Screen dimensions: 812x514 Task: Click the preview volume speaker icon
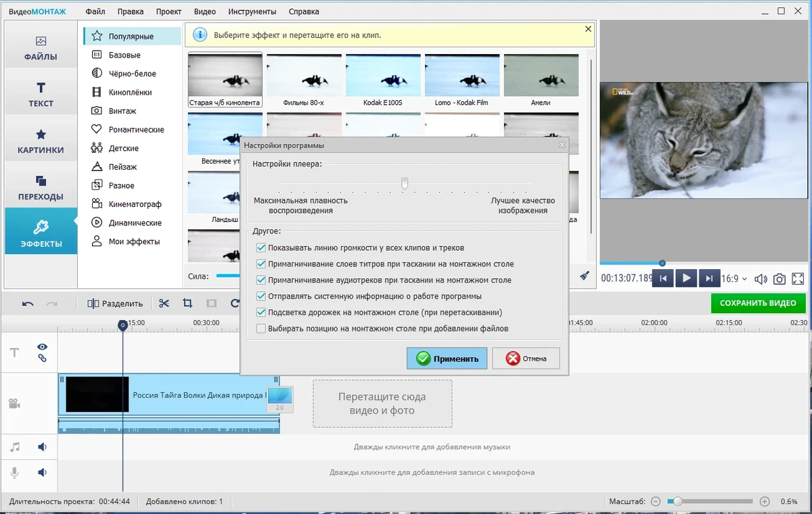click(x=761, y=279)
